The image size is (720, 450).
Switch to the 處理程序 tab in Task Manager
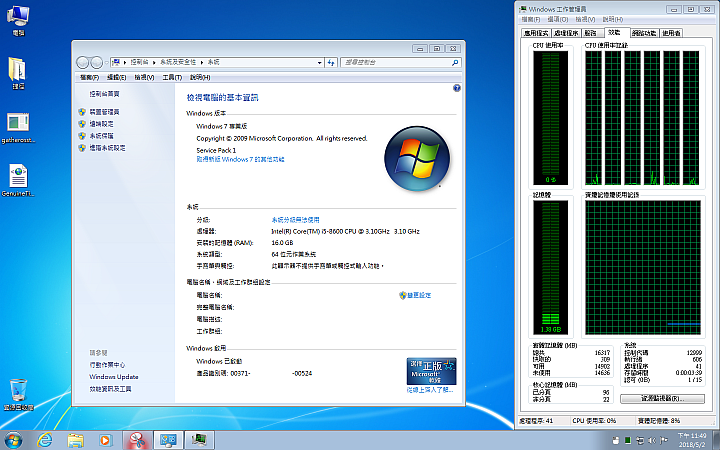566,33
